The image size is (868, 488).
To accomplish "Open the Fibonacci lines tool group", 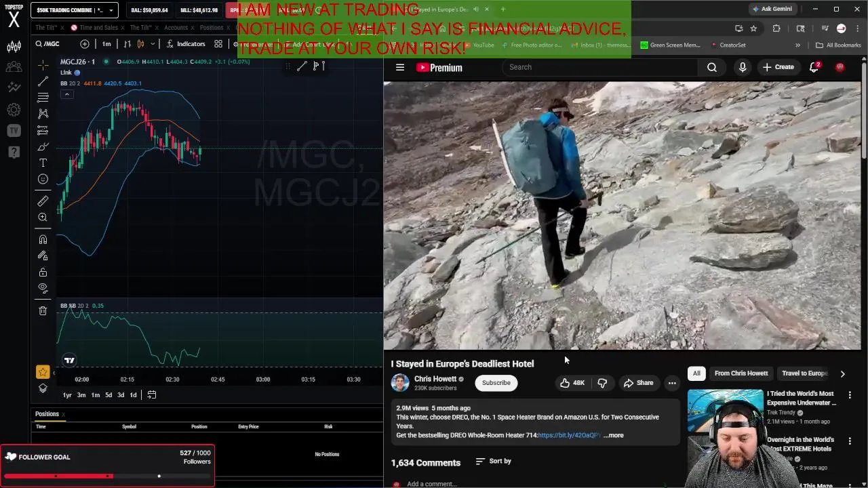I will click(x=43, y=98).
